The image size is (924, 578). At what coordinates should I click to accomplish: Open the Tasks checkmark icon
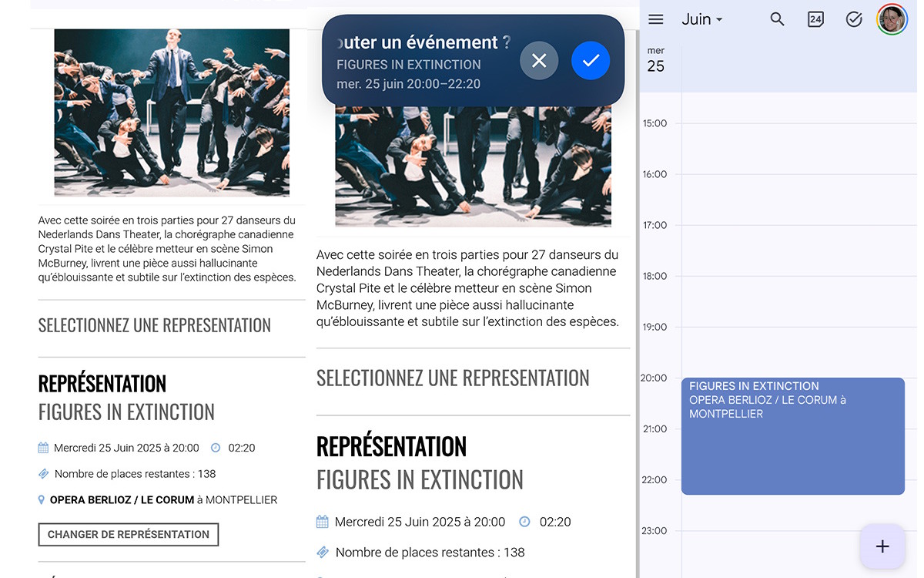pos(853,19)
